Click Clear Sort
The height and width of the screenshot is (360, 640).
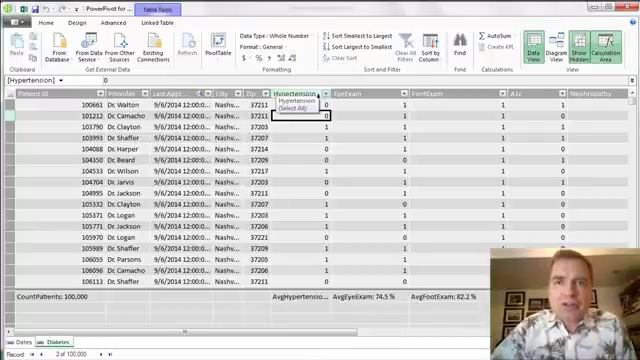340,58
